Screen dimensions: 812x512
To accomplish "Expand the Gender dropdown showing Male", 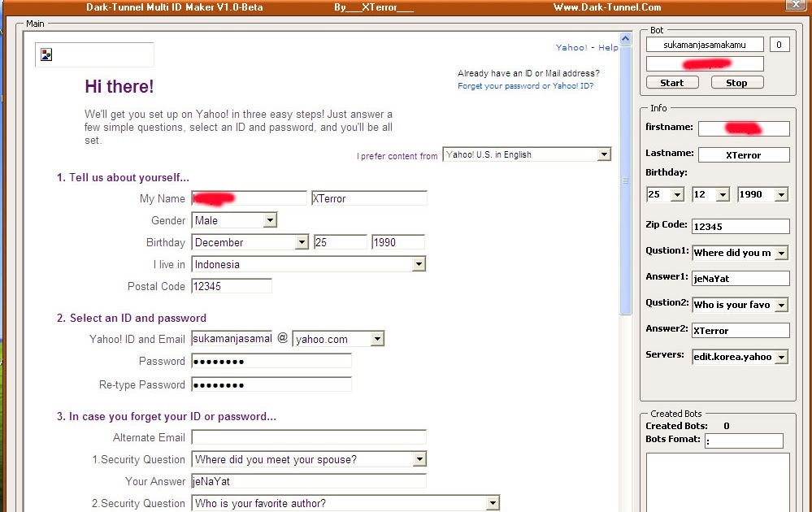I will coord(234,220).
